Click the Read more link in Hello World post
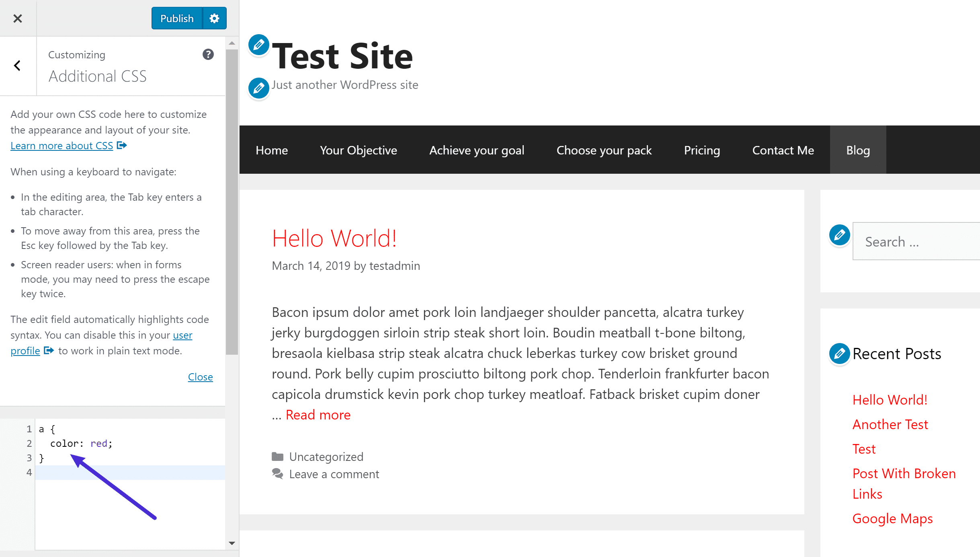 318,414
